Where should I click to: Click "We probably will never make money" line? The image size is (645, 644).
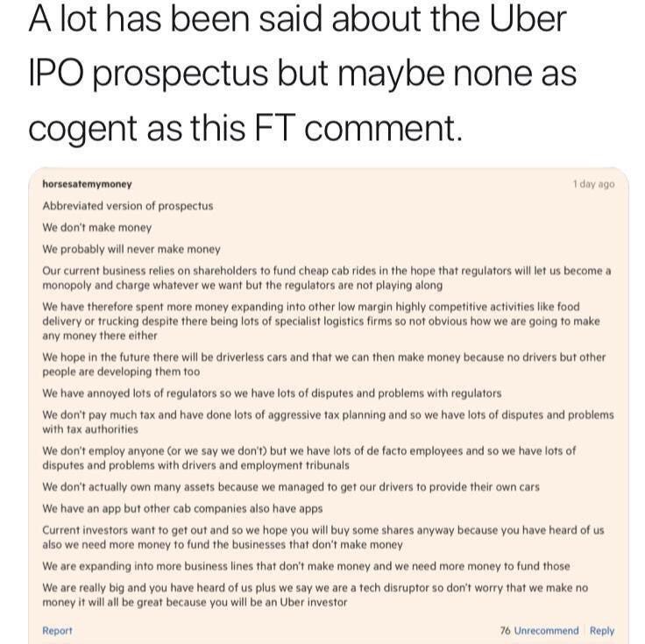(x=131, y=249)
